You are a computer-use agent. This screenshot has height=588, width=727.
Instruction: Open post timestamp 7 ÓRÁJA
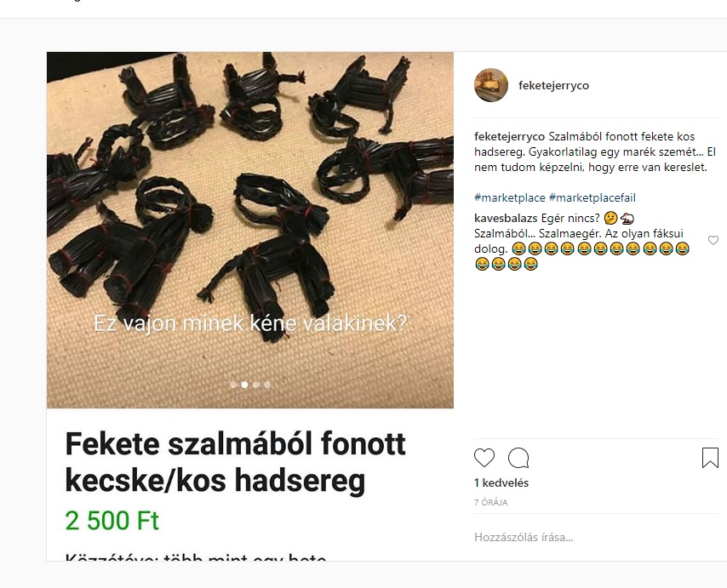pyautogui.click(x=490, y=502)
